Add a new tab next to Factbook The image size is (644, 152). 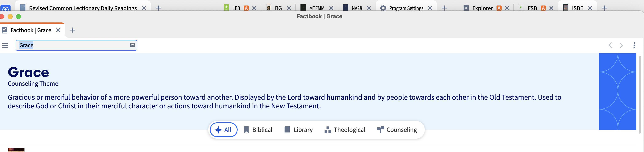pos(73,30)
